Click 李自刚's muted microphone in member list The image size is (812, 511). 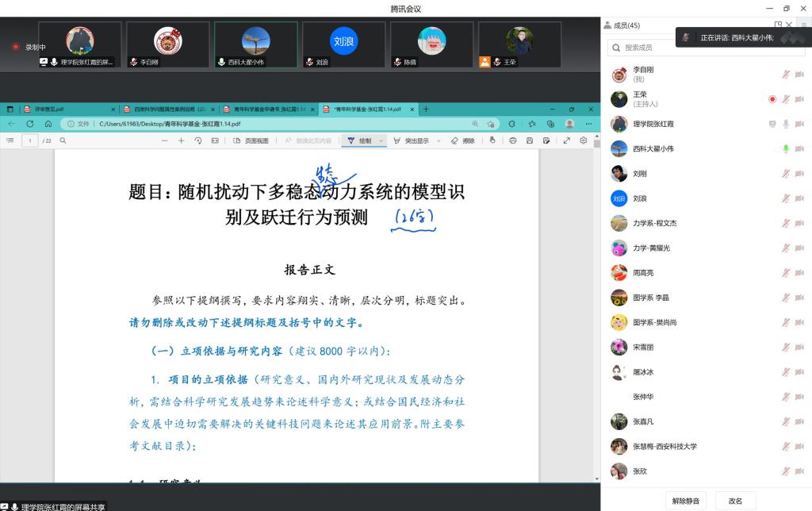[x=785, y=75]
